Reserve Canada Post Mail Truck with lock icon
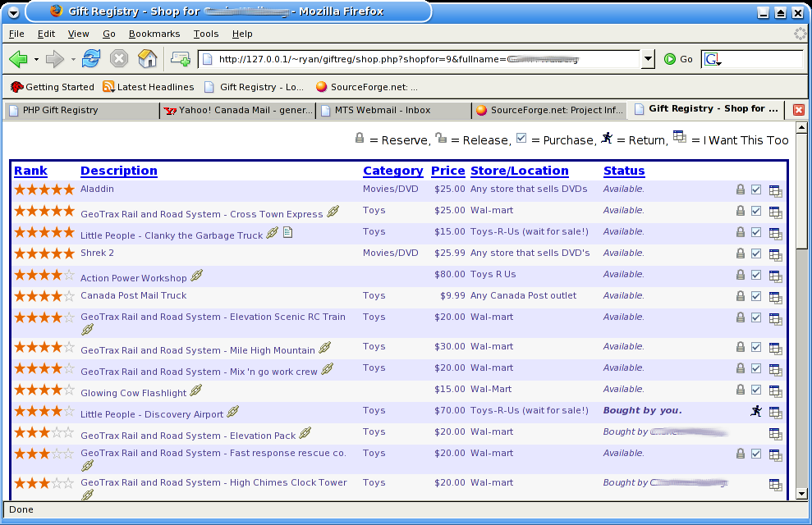Screen dimensions: 812x525 click(x=741, y=296)
